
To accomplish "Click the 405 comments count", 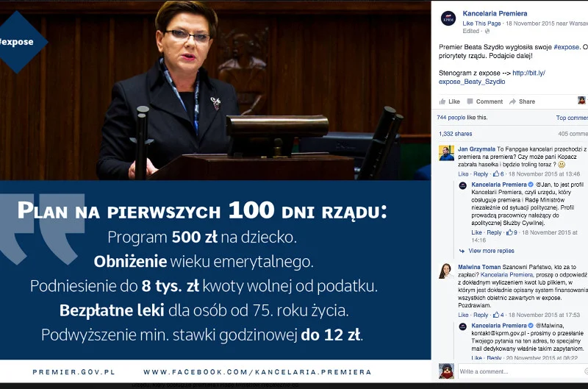I will pyautogui.click(x=573, y=134).
